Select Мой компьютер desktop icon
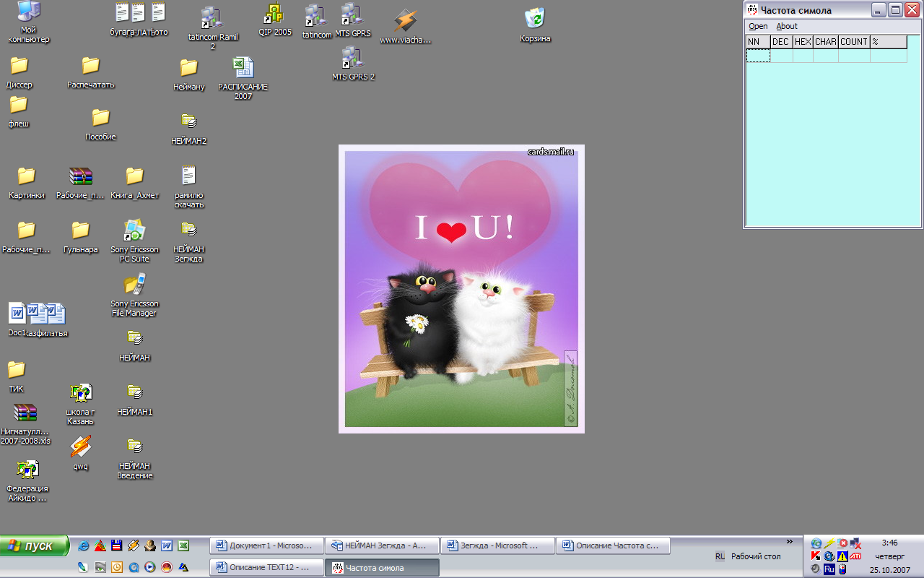 tap(29, 22)
